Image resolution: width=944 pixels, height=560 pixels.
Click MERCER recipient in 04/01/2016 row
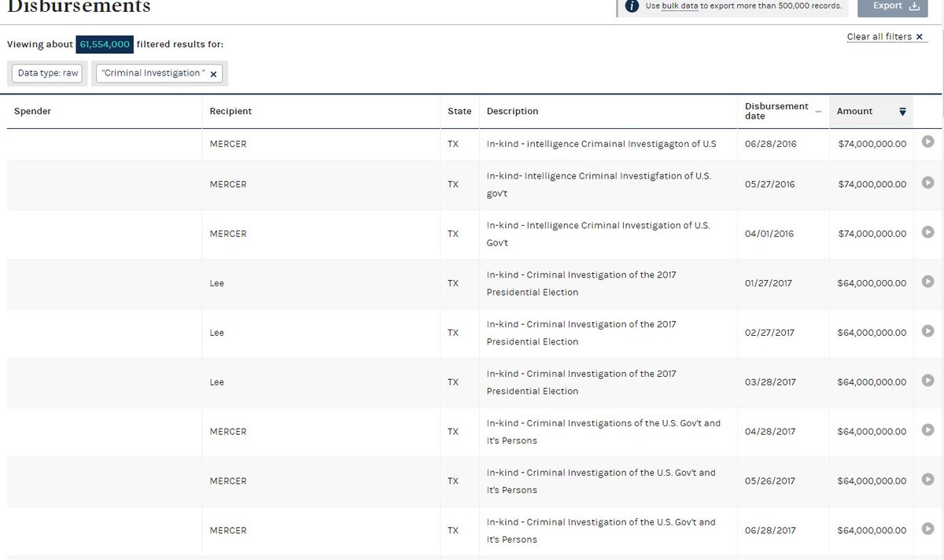pyautogui.click(x=228, y=234)
